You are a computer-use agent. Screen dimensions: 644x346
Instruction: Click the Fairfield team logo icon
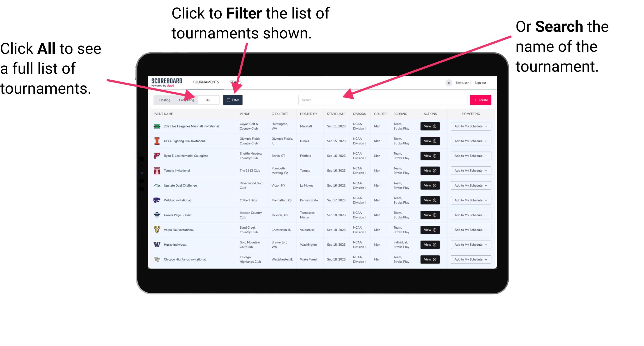pos(156,156)
